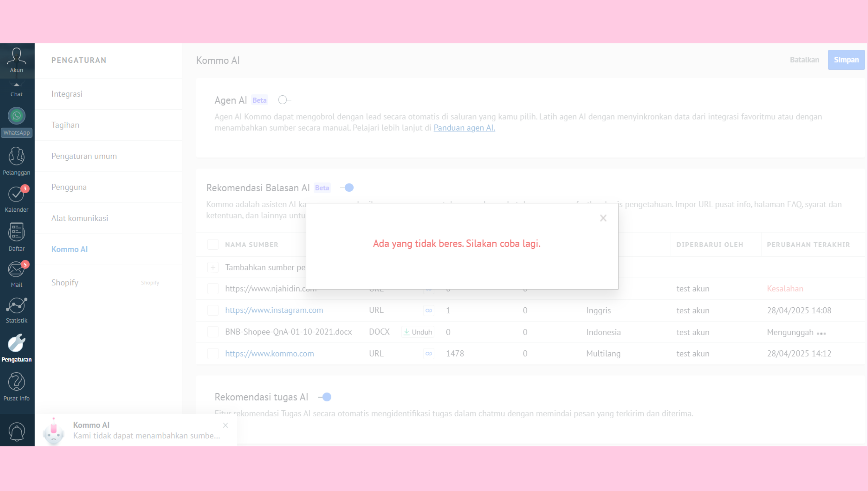Click PERUBAHAN TERAKHIR column header
This screenshot has height=491, width=868.
pyautogui.click(x=808, y=245)
